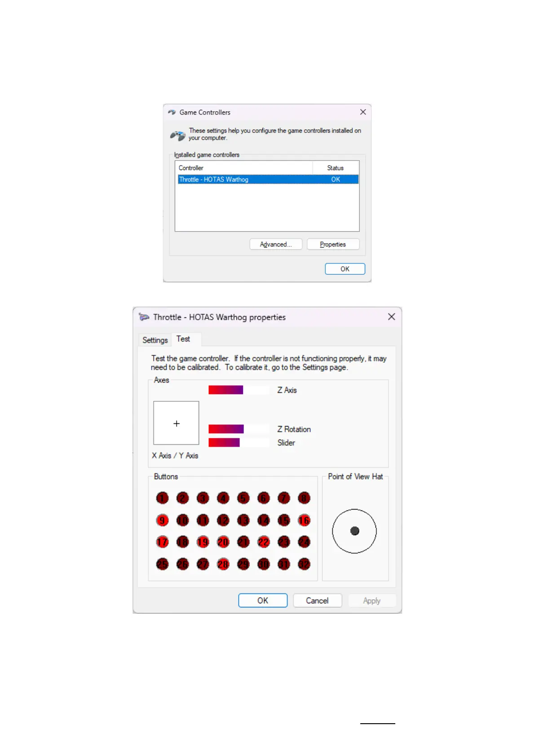
Task: Click the Z Rotation label
Action: tap(294, 429)
